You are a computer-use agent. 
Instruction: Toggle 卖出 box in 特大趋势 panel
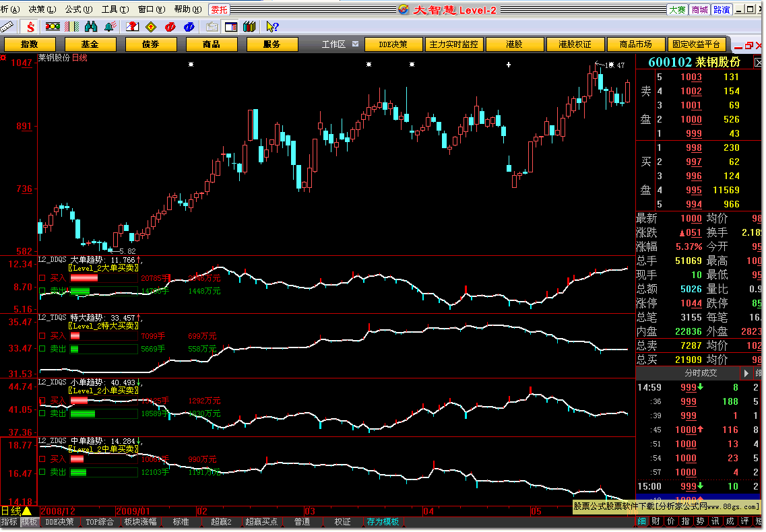click(x=42, y=349)
